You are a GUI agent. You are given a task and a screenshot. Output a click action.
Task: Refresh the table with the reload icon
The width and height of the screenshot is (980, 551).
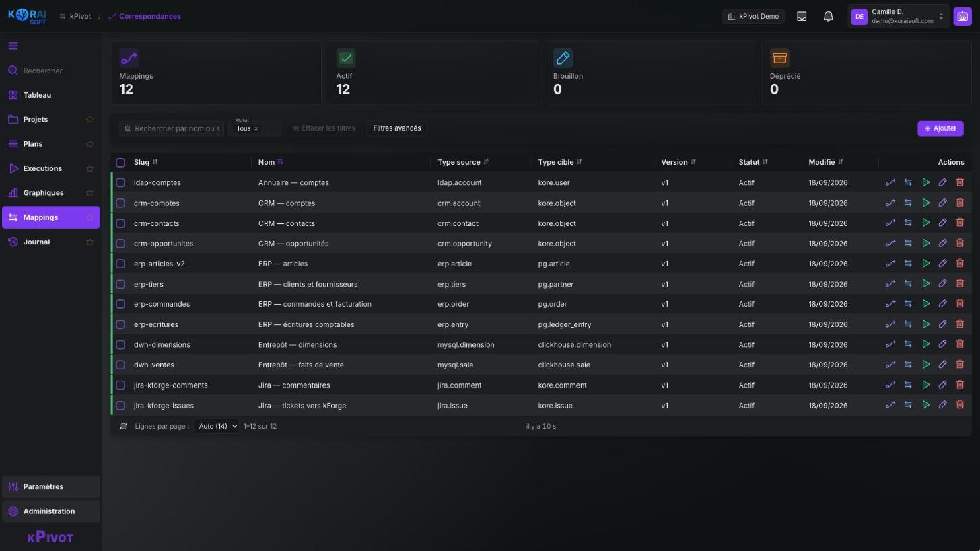tap(123, 426)
